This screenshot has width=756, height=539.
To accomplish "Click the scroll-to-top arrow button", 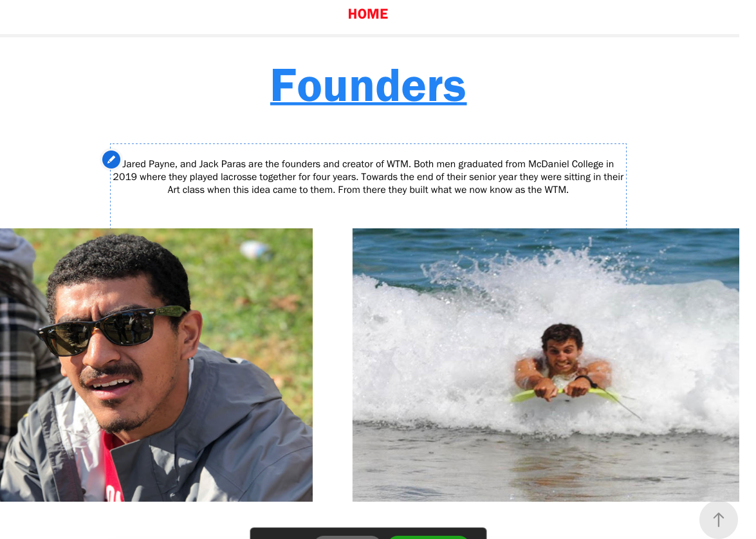I will [719, 520].
